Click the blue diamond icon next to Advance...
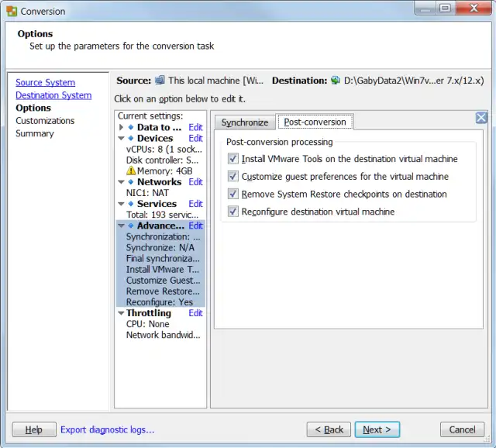 click(x=131, y=226)
